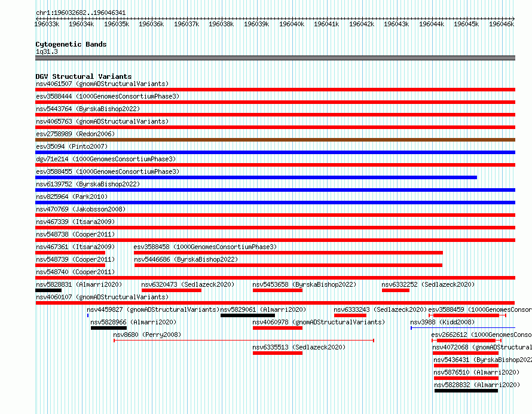Click chr1:196032682..196046341 region label

(x=81, y=13)
